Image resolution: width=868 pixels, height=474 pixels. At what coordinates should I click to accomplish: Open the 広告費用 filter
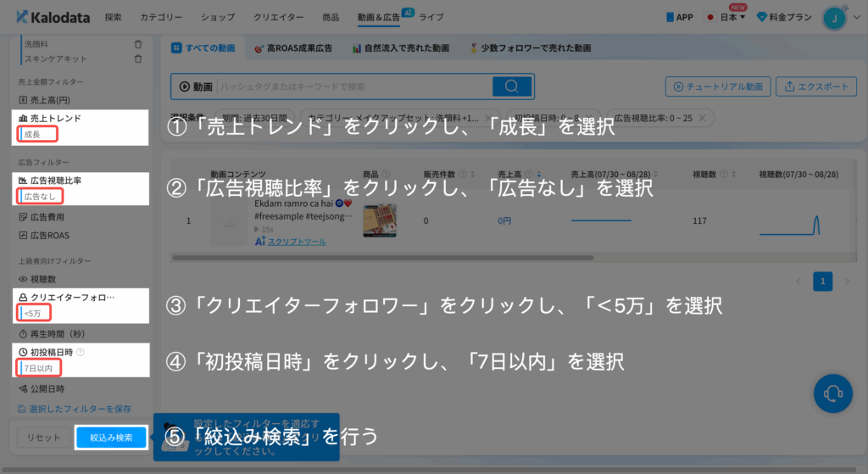[42, 217]
